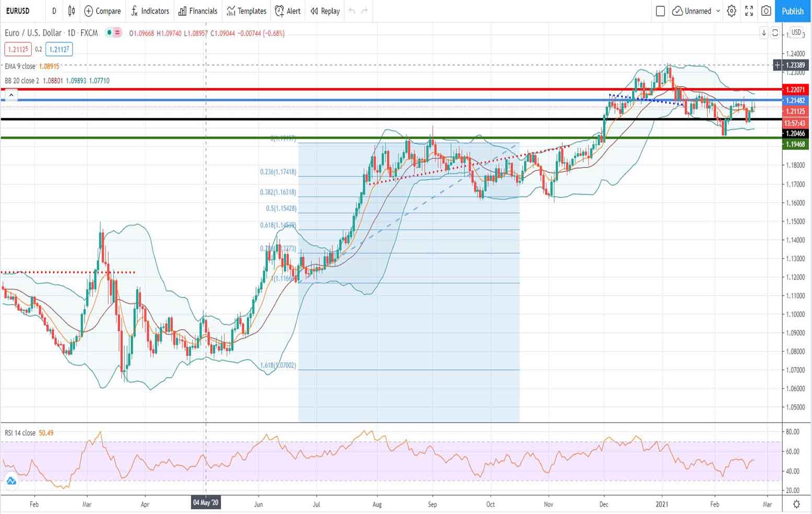Click the select layout square icon

point(660,11)
